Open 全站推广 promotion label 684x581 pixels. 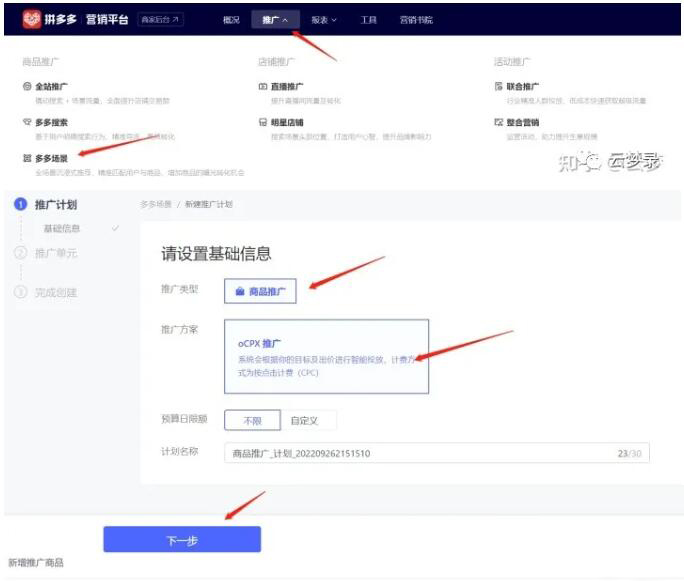tap(51, 86)
